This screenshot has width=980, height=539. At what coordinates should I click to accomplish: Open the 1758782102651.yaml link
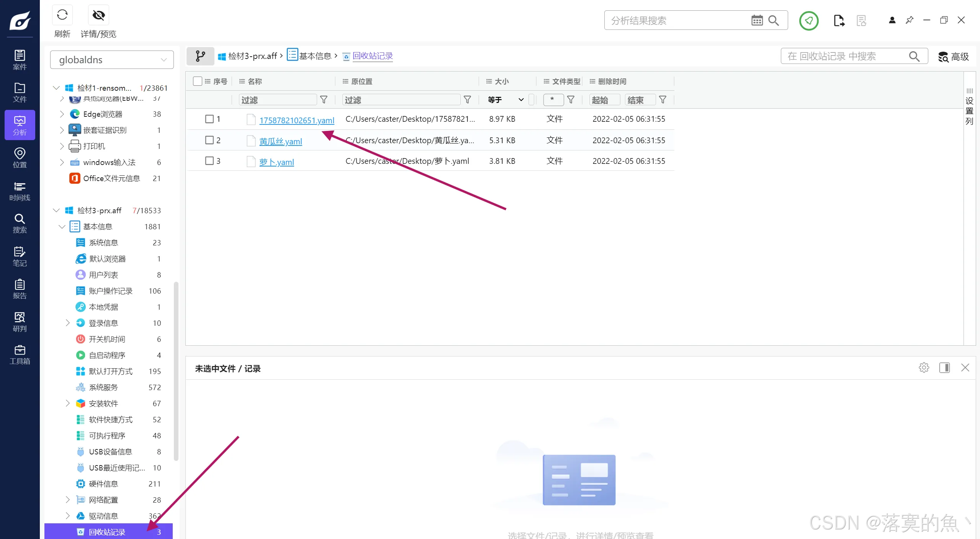(x=297, y=120)
